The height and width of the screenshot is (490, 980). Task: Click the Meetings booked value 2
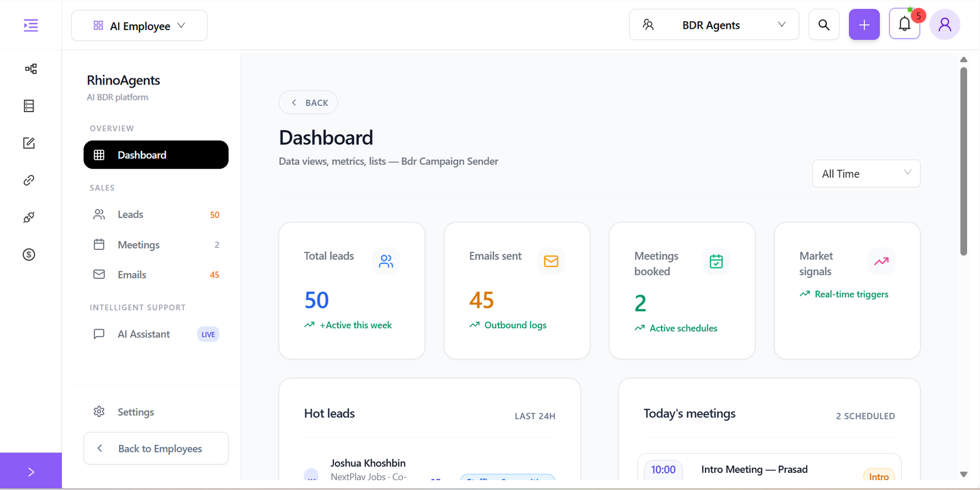(x=640, y=303)
